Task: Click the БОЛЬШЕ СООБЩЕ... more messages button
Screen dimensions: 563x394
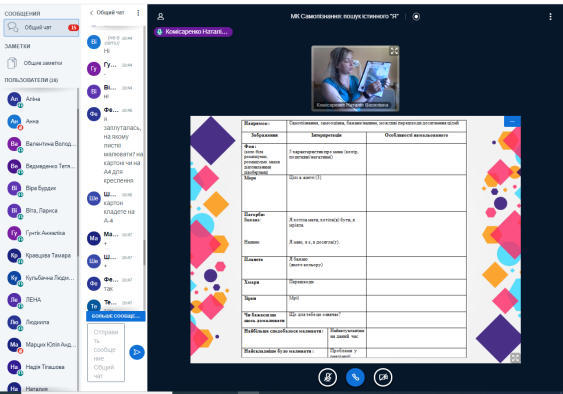Action: [116, 316]
